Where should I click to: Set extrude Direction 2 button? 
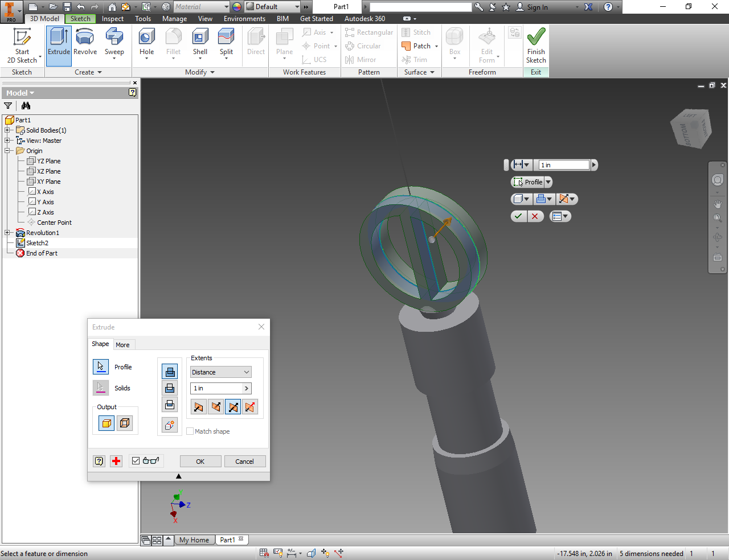[216, 407]
